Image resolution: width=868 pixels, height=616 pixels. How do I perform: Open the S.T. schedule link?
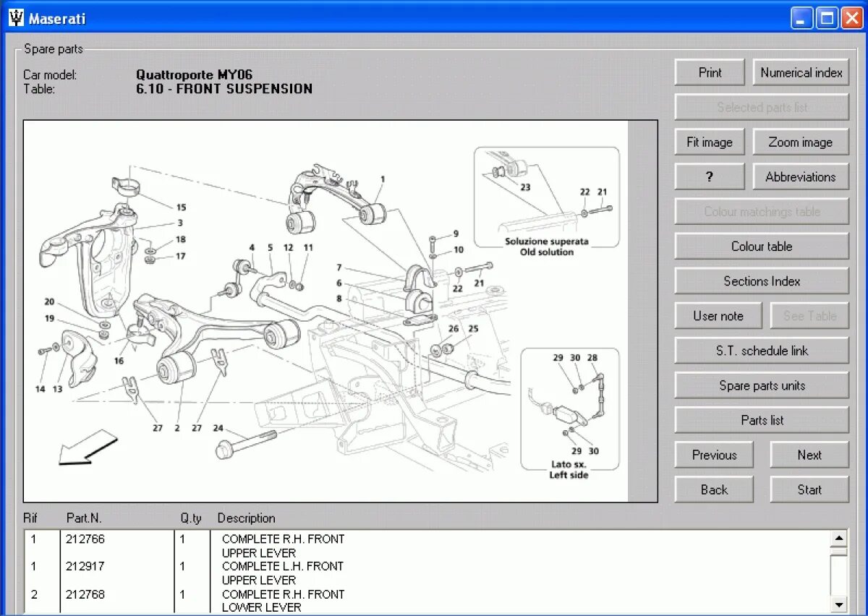[762, 351]
